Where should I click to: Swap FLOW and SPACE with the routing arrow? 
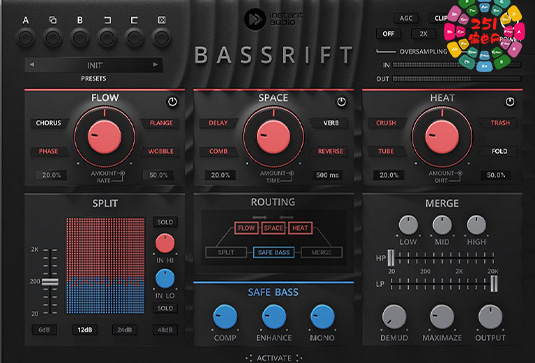coord(260,217)
